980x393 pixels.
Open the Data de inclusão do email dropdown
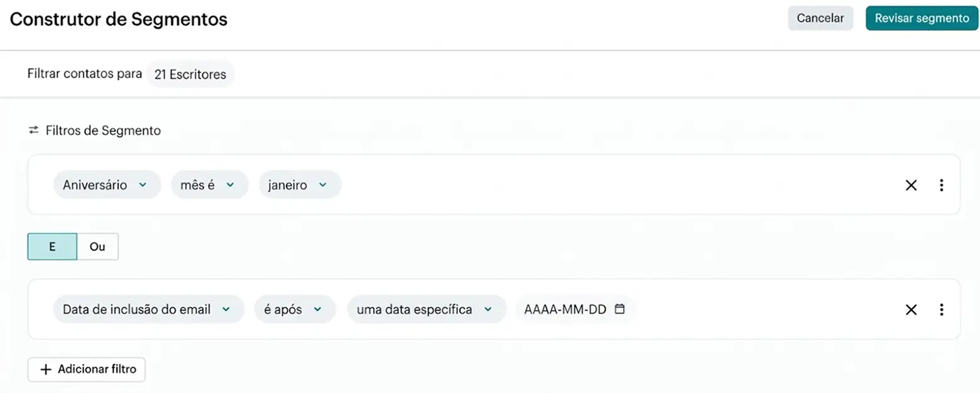(x=148, y=309)
